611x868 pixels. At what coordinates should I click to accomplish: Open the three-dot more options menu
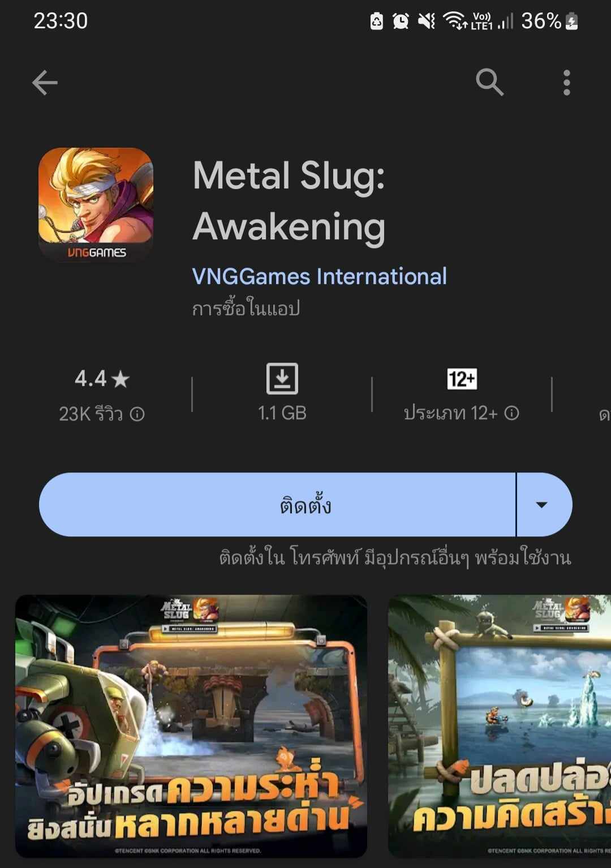[x=566, y=83]
